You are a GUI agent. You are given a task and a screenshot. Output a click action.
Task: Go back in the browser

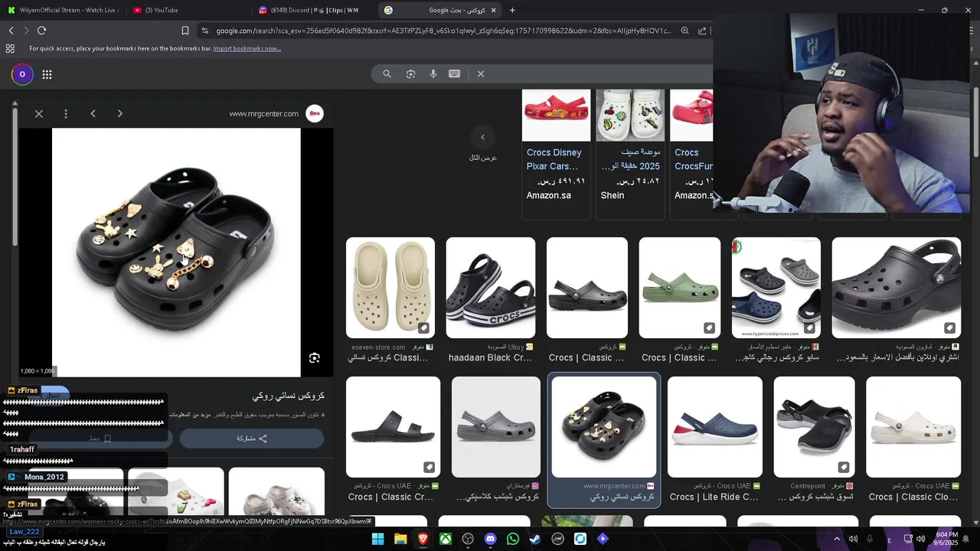11,31
